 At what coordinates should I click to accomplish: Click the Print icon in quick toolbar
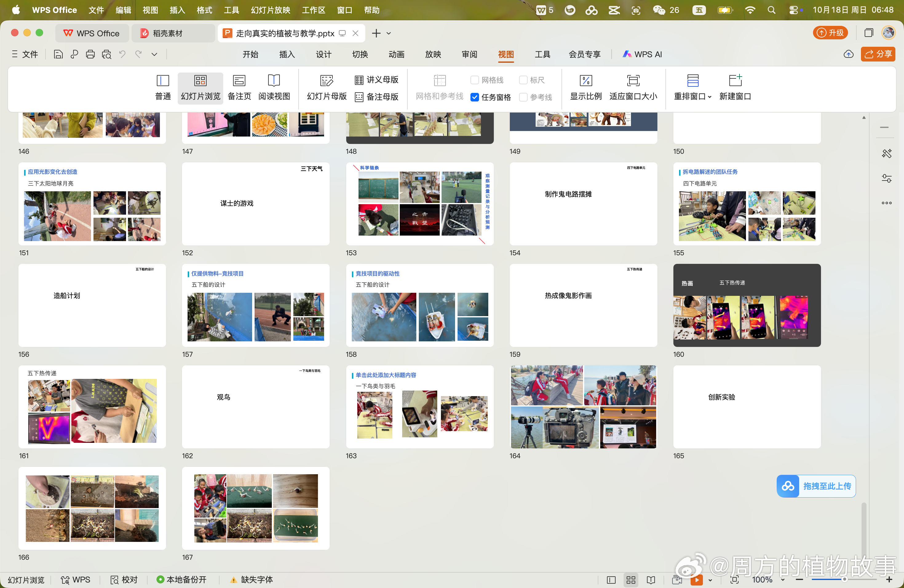90,54
